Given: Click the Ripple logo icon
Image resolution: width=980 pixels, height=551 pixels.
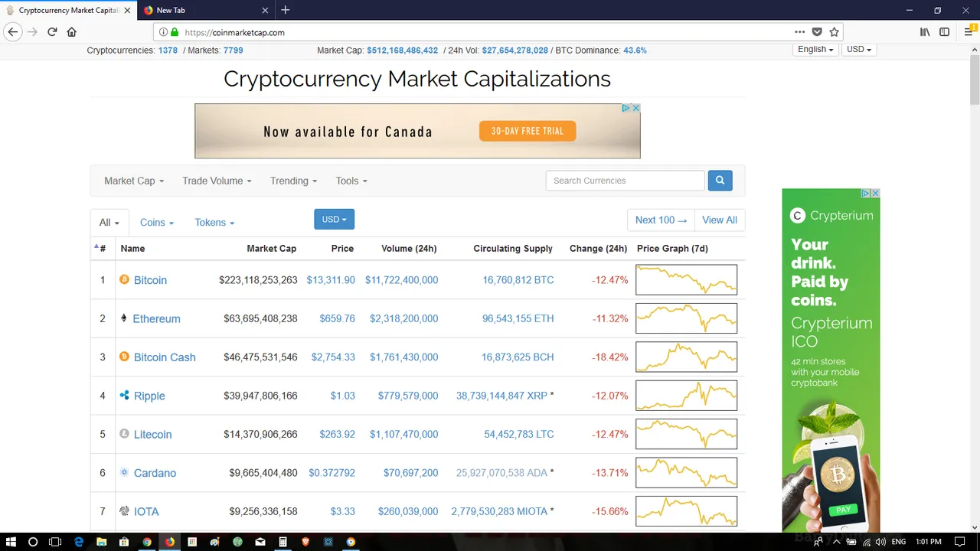Looking at the screenshot, I should coord(124,395).
